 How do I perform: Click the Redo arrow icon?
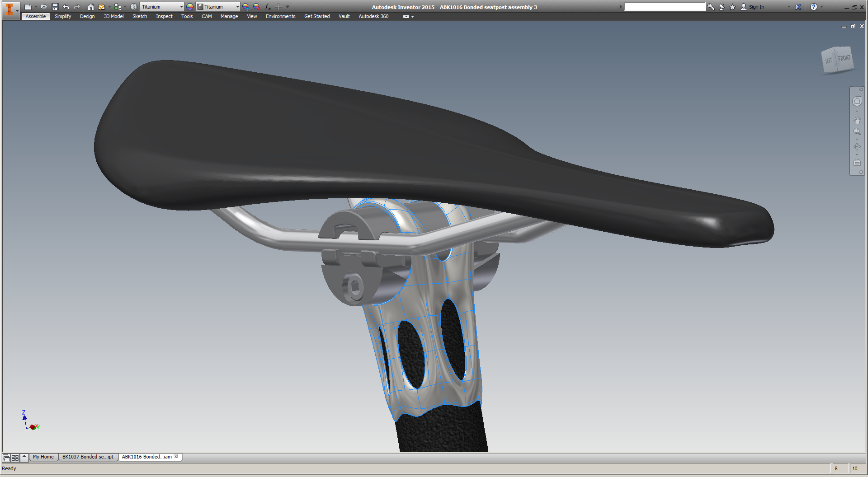pos(77,7)
